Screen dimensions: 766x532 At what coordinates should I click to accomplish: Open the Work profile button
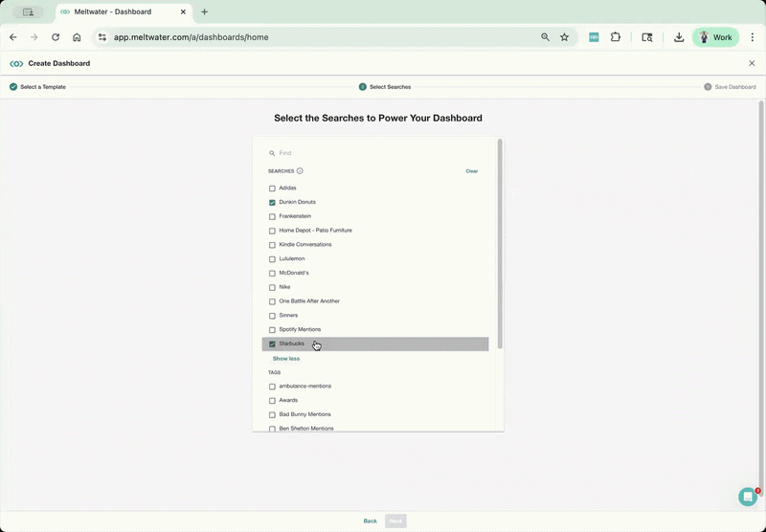[x=715, y=37]
